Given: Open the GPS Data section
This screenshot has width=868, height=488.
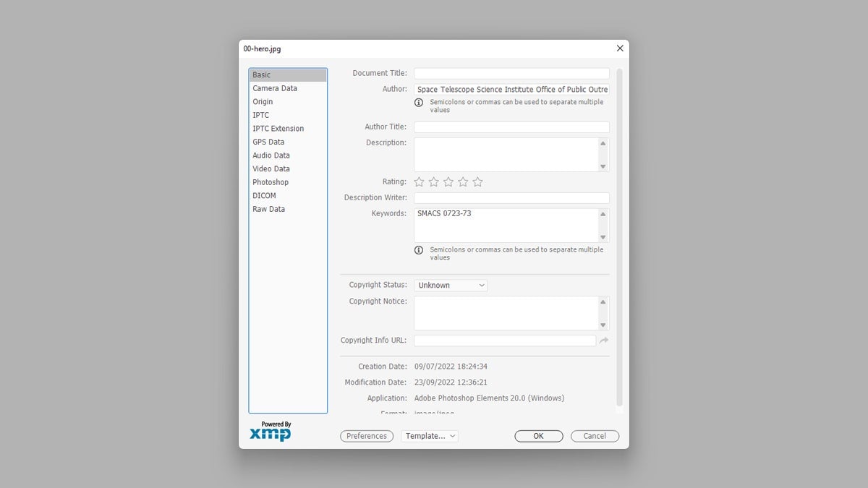Looking at the screenshot, I should click(x=268, y=142).
